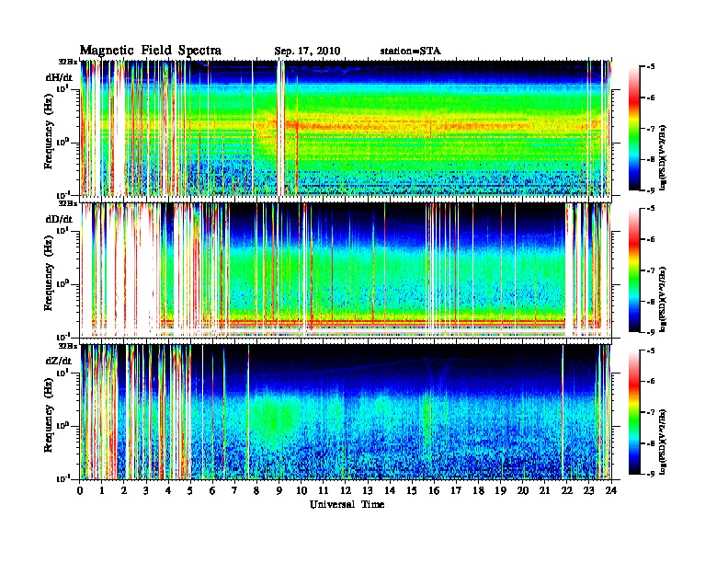Click the "Universal Time" axis title
The image size is (728, 563).
click(x=347, y=504)
